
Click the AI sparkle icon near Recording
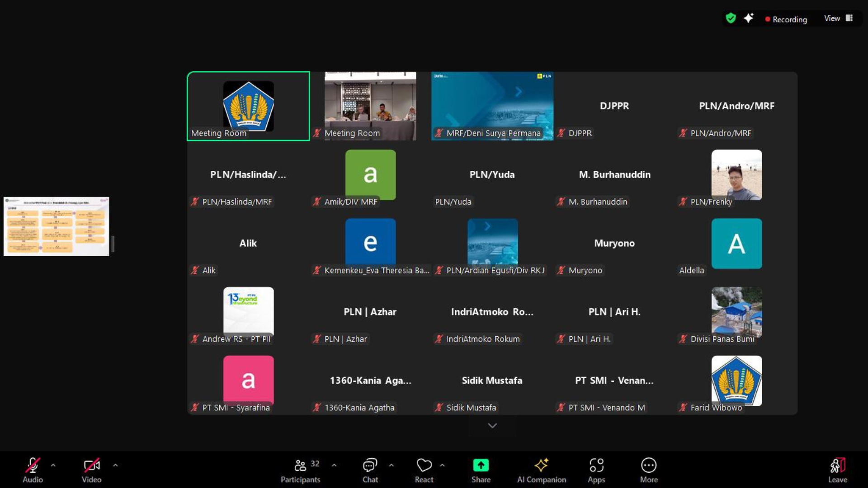(749, 18)
